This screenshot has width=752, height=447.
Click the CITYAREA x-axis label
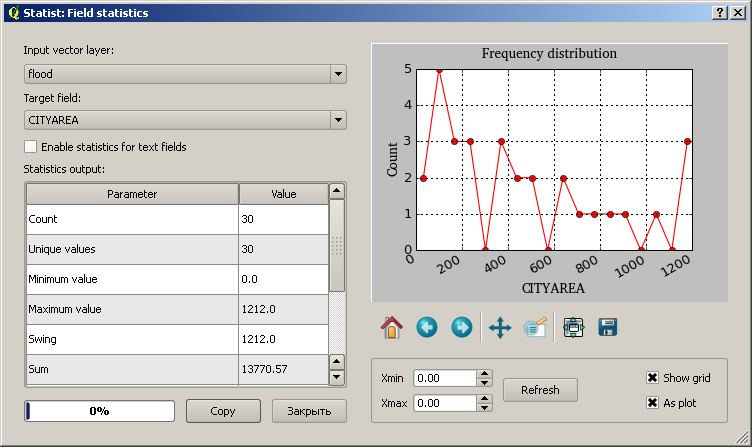point(553,288)
